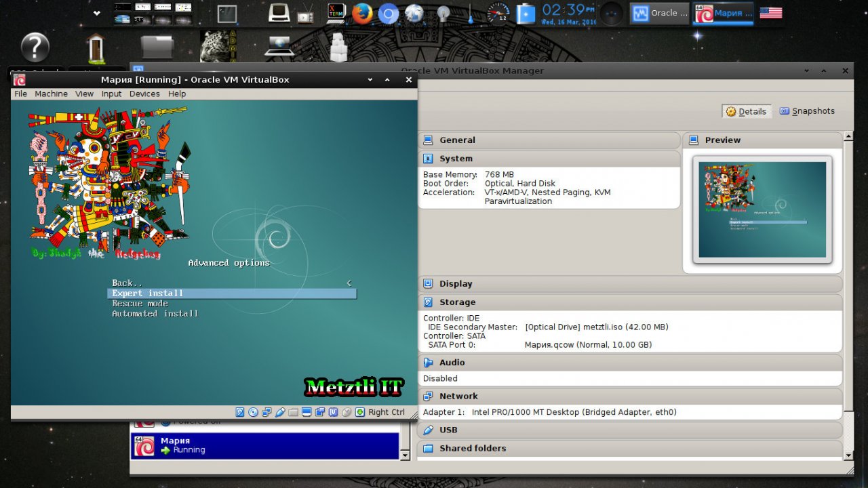Switch to the Details view in Manager

(746, 112)
